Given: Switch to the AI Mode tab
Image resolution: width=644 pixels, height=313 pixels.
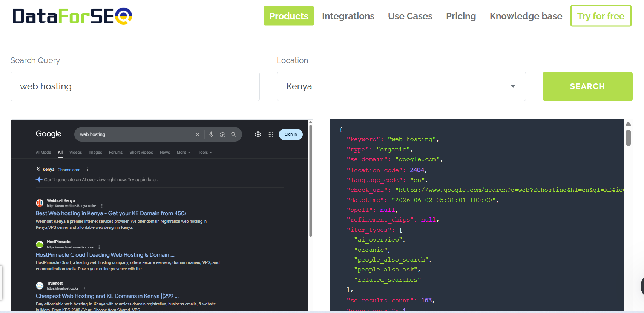Looking at the screenshot, I should click(43, 153).
